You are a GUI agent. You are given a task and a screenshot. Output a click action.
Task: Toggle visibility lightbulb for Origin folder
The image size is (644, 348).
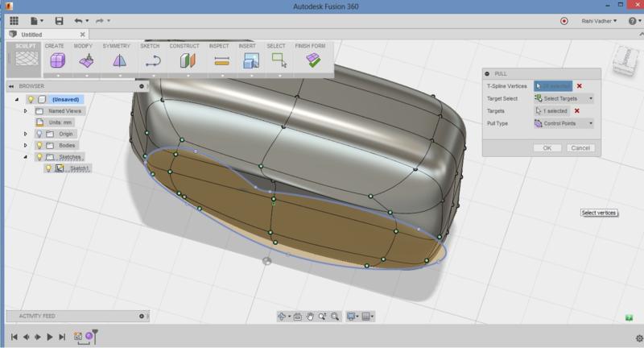pos(39,134)
